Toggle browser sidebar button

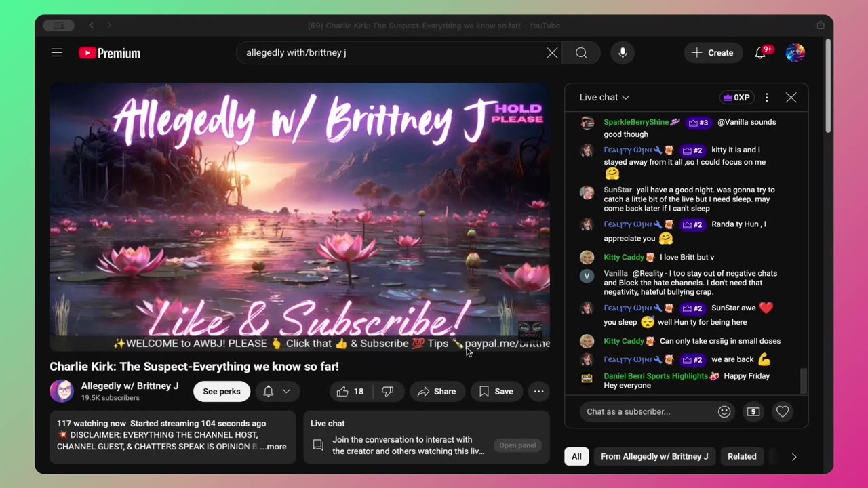click(59, 26)
